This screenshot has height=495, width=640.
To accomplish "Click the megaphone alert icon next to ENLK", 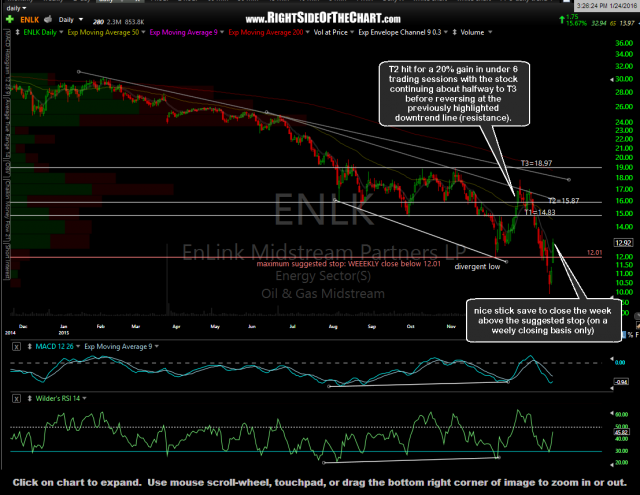I will click(x=48, y=19).
